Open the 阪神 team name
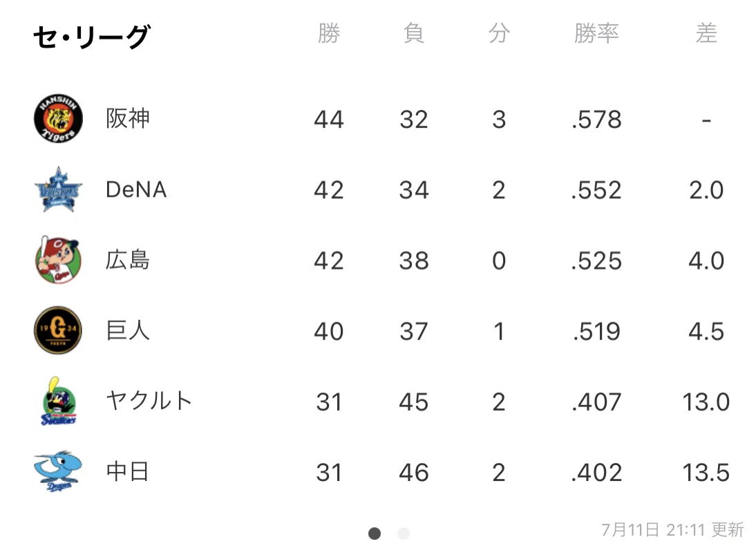This screenshot has height=555, width=756. 128,119
